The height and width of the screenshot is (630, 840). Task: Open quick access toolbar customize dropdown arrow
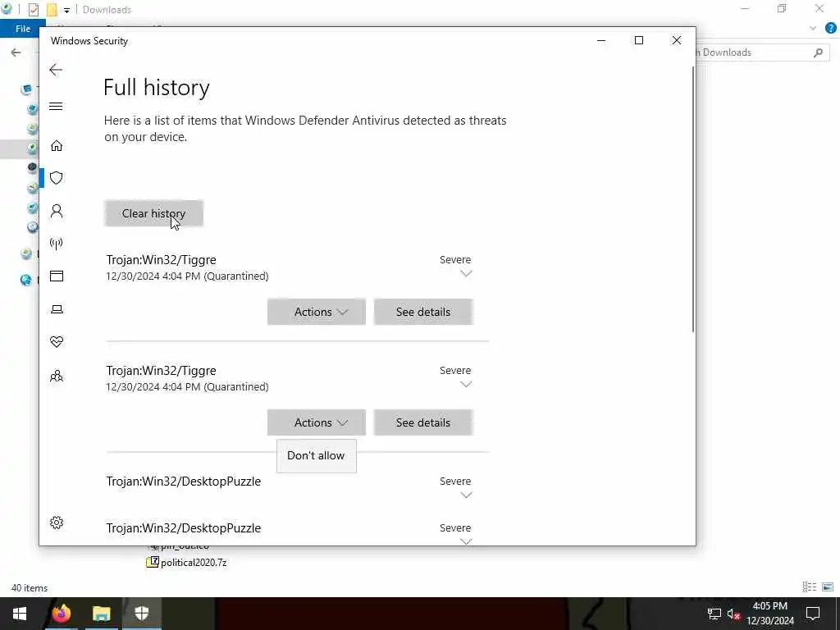tap(66, 10)
